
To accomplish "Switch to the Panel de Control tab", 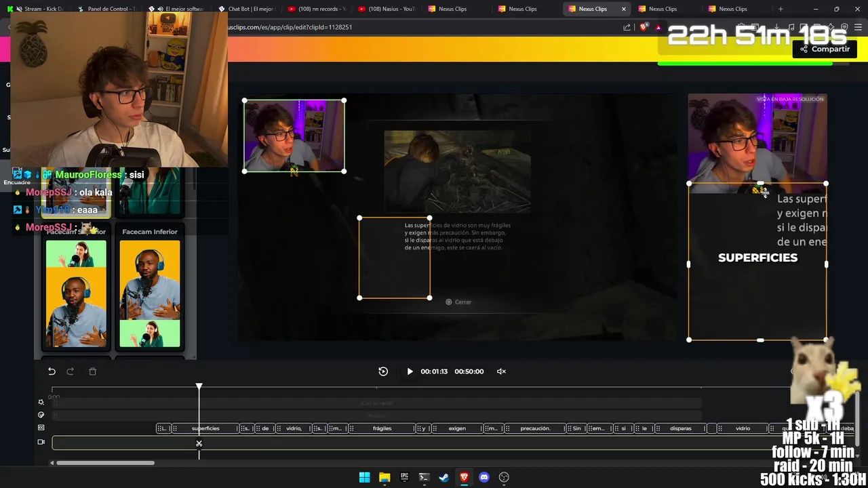I will 106,9.
